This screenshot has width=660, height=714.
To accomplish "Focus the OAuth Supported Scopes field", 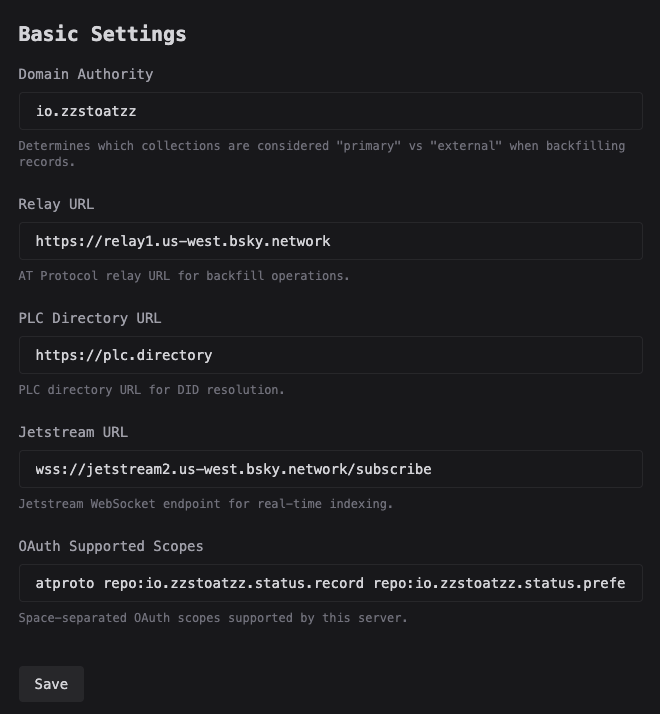I will [x=330, y=583].
